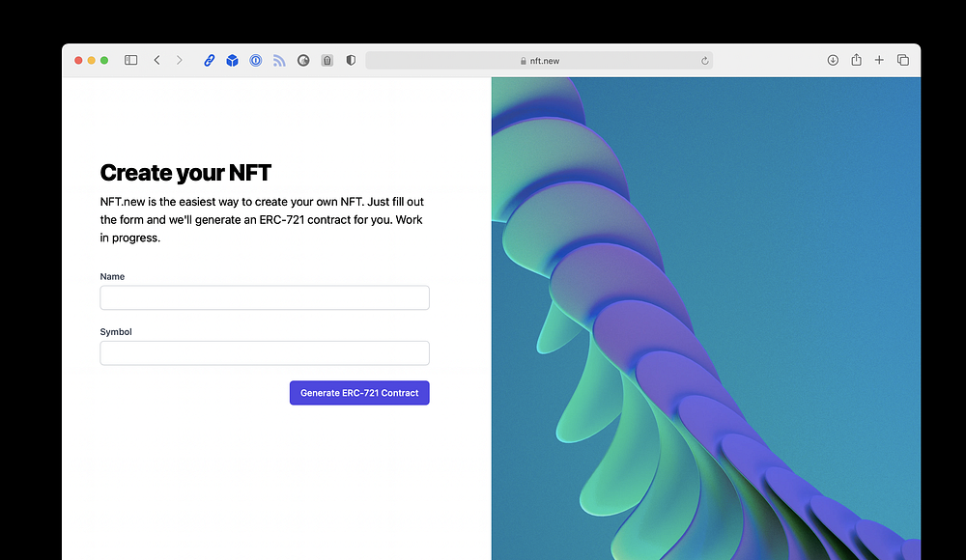Close the Safari window

pyautogui.click(x=78, y=61)
